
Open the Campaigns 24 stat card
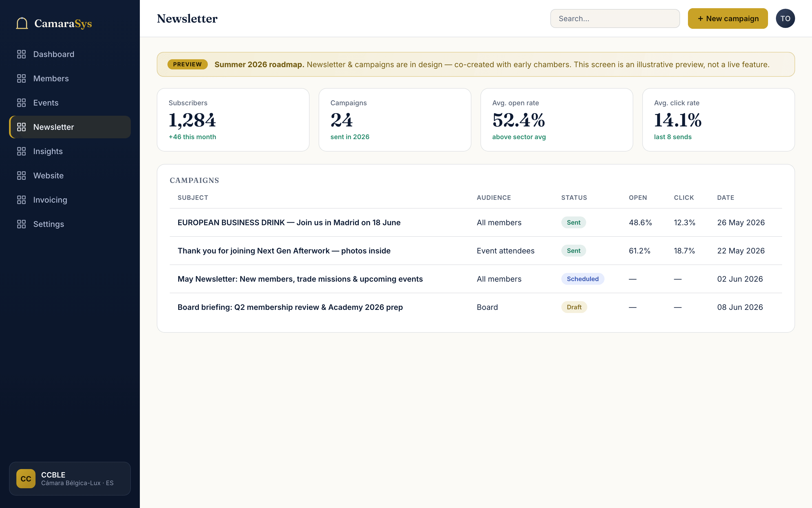(x=395, y=120)
